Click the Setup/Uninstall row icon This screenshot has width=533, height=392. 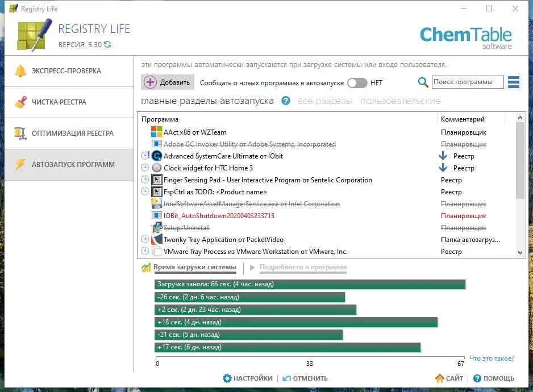pos(157,227)
